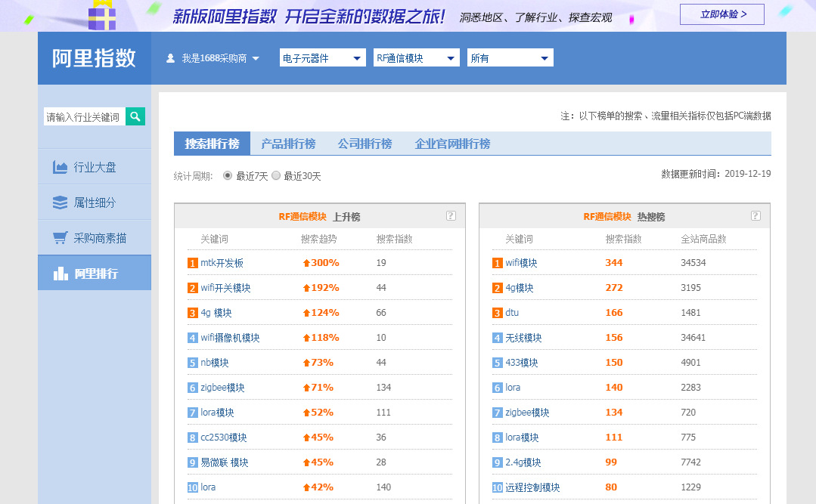The width and height of the screenshot is (816, 504).
Task: Click the 采购商素描 shopping cart icon
Action: 60,238
